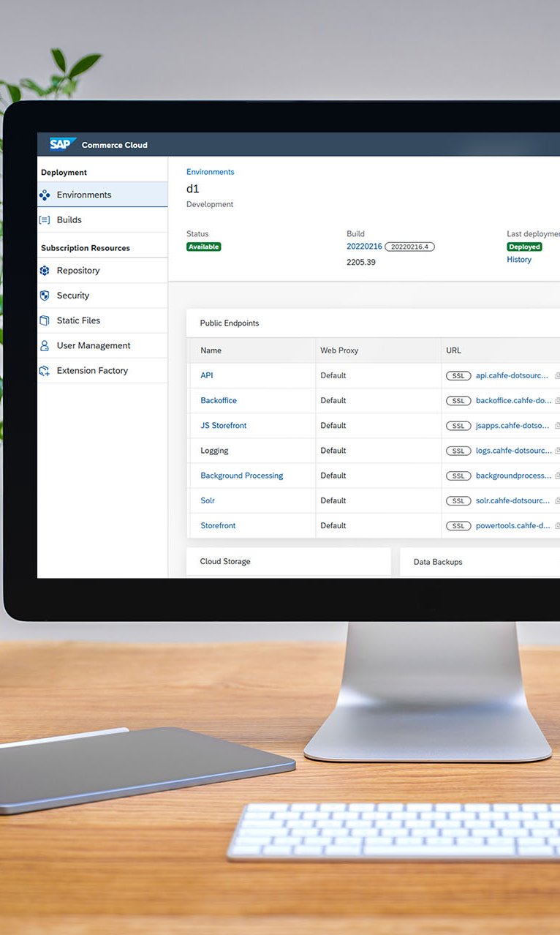Click the Security shield icon
Viewport: 560px width, 935px height.
tap(45, 296)
